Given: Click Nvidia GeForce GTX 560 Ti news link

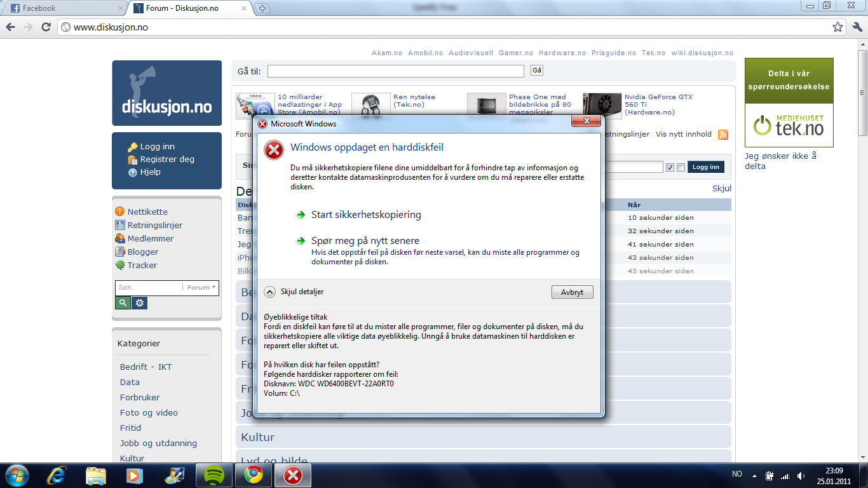Looking at the screenshot, I should tap(658, 104).
